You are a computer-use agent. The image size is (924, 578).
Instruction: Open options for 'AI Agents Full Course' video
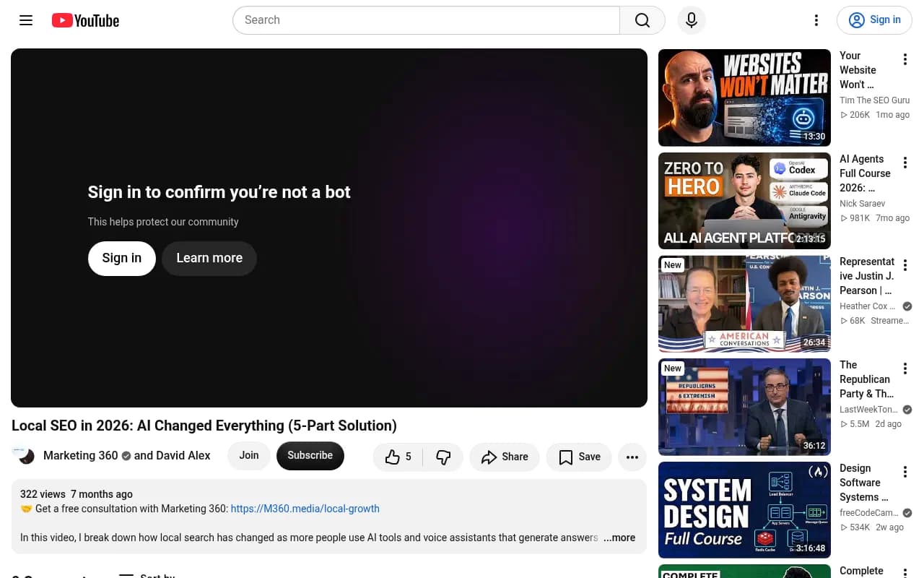pyautogui.click(x=905, y=163)
